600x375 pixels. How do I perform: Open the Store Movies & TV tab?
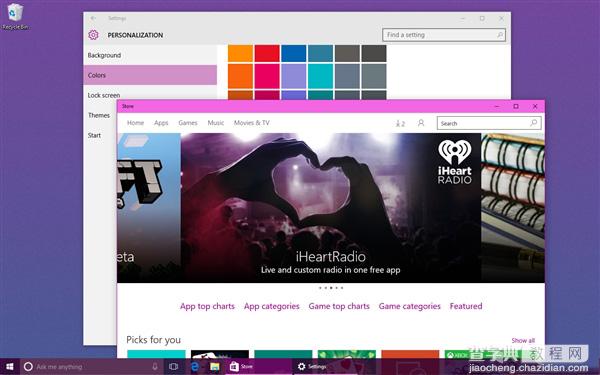[x=251, y=123]
